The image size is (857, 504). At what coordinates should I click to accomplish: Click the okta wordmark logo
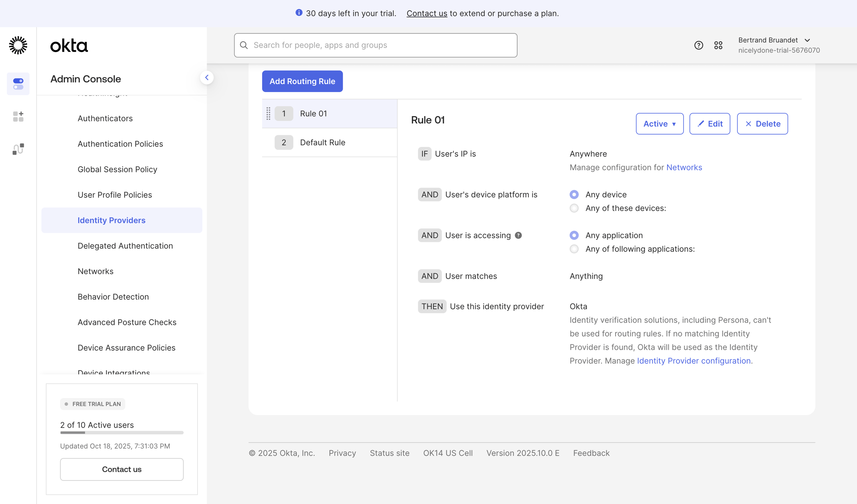pos(69,45)
